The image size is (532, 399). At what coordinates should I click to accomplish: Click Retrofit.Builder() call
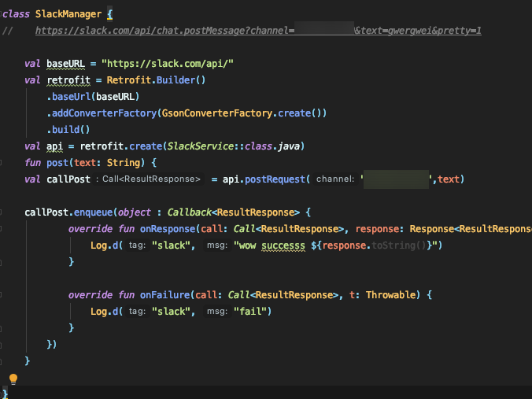coord(156,80)
